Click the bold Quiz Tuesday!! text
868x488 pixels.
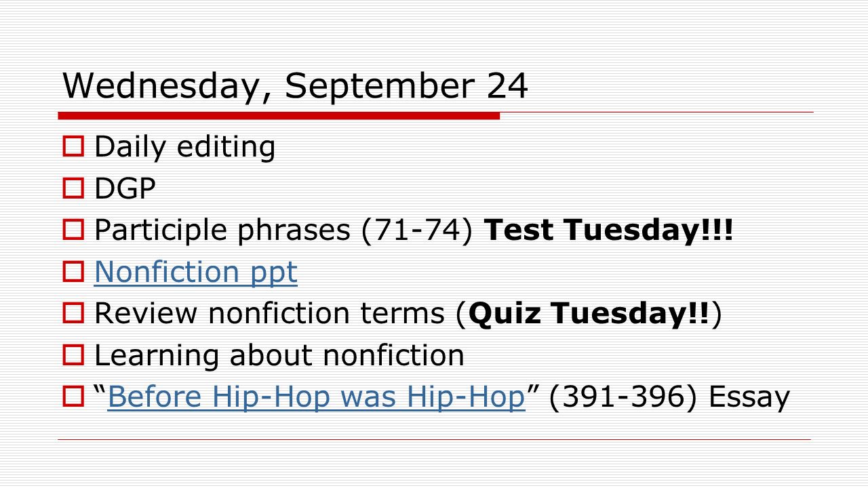click(x=589, y=314)
